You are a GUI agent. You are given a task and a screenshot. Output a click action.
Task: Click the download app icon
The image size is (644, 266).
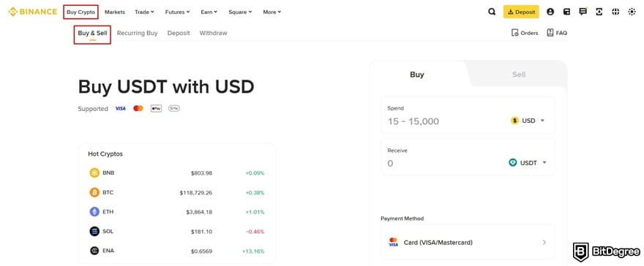(x=599, y=12)
